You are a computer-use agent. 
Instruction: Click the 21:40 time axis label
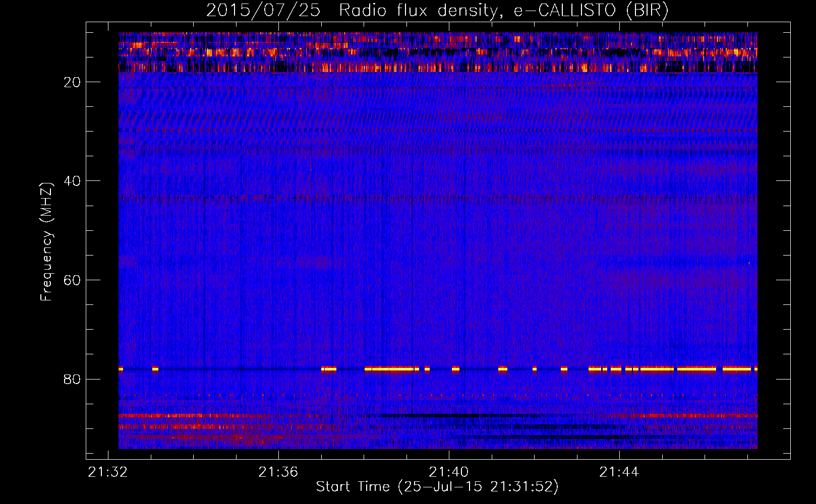(448, 472)
